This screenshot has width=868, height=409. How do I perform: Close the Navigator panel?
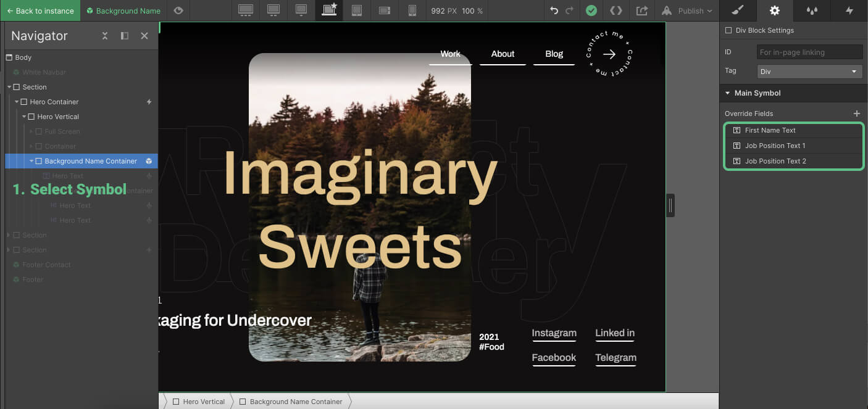144,36
